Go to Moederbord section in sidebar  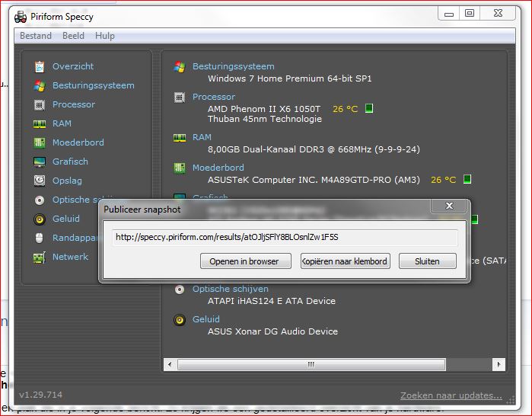pyautogui.click(x=78, y=142)
